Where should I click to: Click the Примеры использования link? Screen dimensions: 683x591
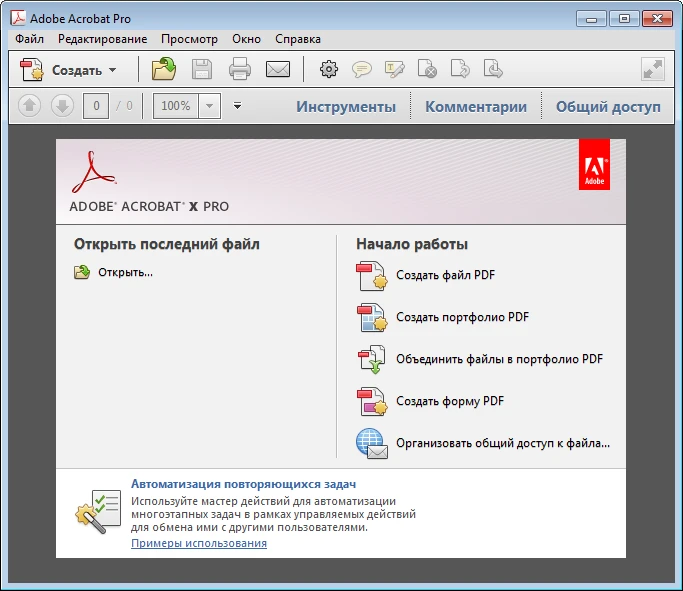(199, 543)
